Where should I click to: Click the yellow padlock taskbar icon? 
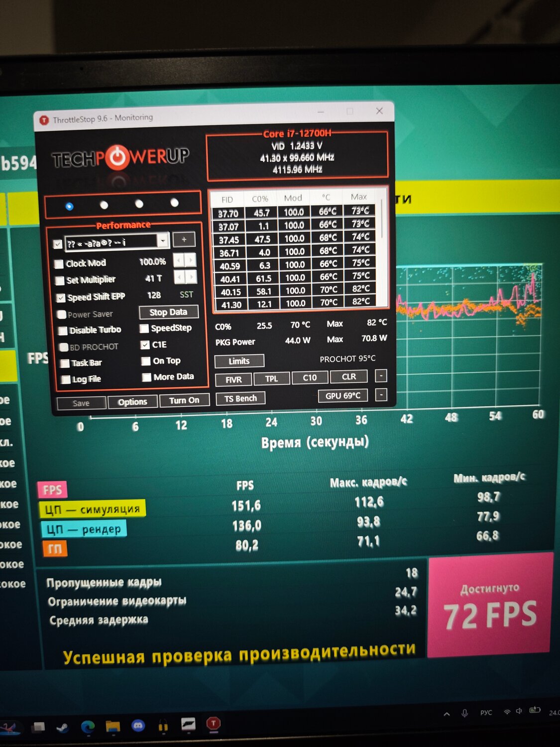[x=163, y=726]
